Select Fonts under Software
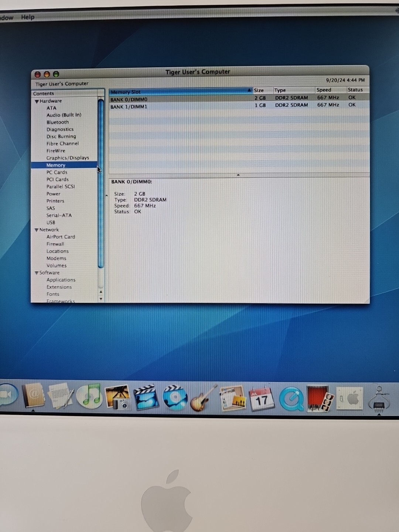Viewport: 399px width, 532px height. click(x=53, y=294)
